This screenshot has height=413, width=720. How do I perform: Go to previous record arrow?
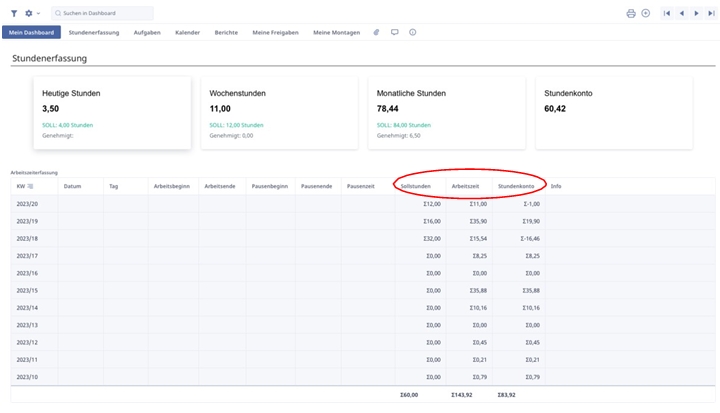(x=682, y=13)
